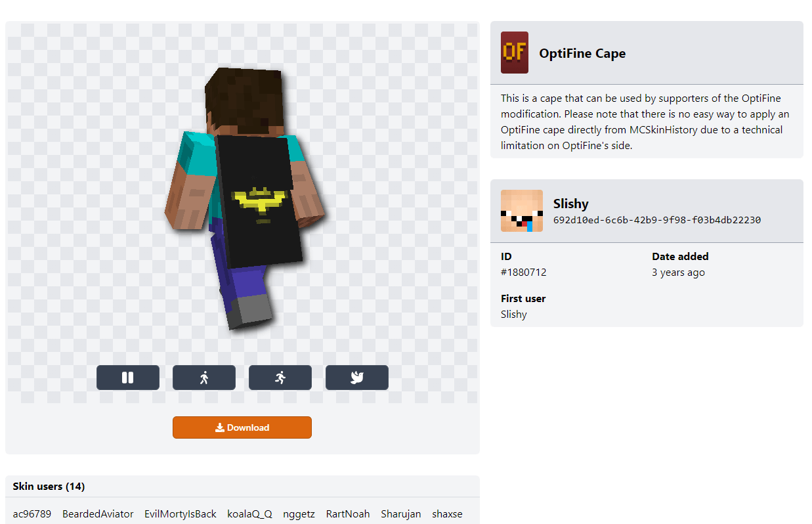
Task: Select the walking animation icon
Action: pos(203,377)
